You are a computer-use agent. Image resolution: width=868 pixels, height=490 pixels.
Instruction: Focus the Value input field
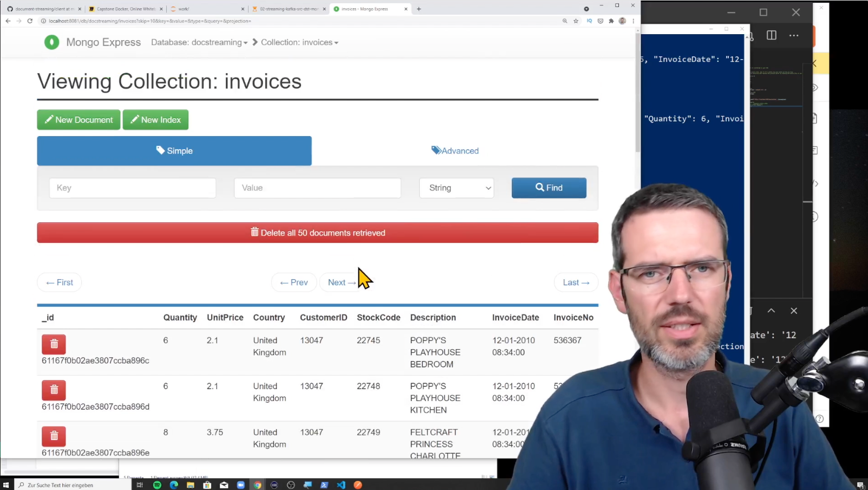pos(317,188)
